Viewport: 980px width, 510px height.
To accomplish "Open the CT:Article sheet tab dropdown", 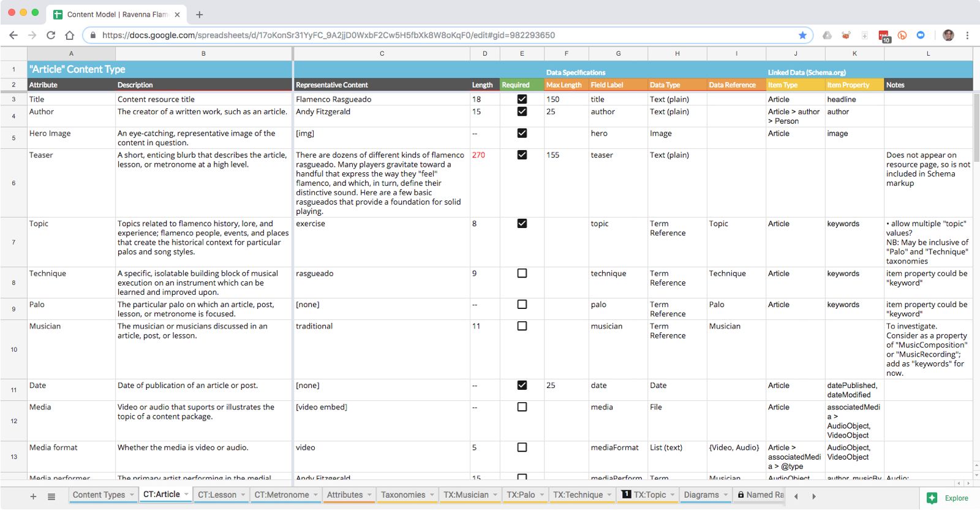I will 186,494.
